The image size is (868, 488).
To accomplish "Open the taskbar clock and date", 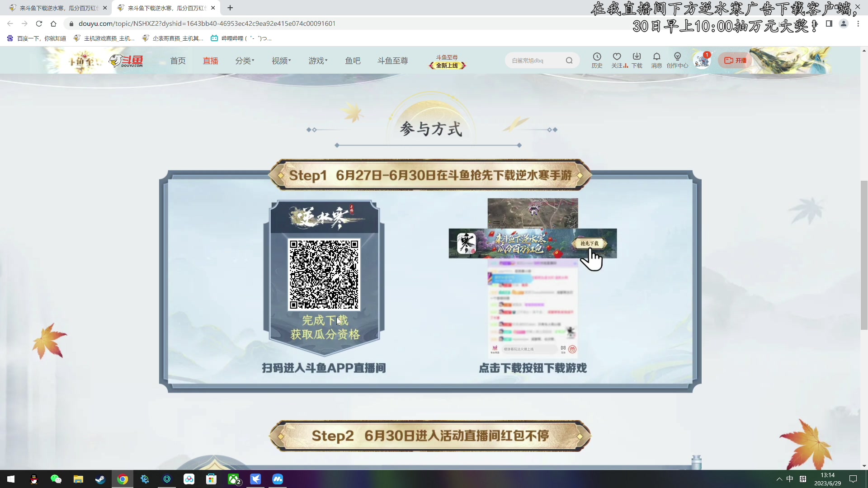I will (x=827, y=479).
